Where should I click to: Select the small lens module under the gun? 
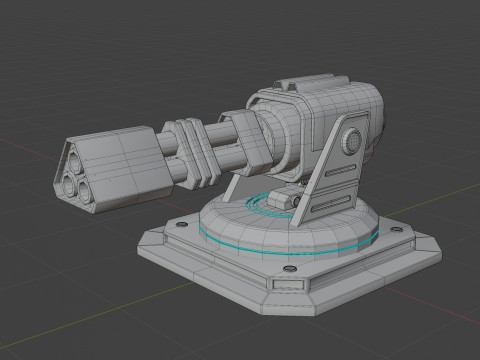(x=285, y=198)
